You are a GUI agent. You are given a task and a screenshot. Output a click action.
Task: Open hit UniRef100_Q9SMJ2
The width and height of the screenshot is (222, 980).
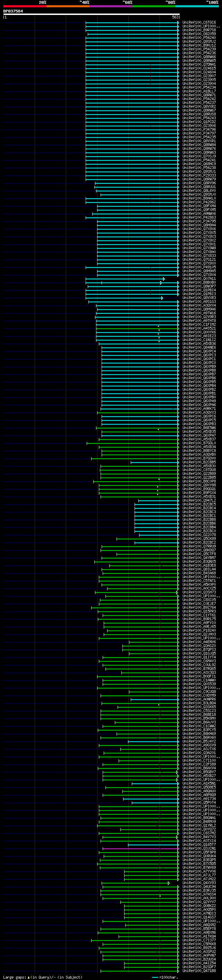click(199, 41)
